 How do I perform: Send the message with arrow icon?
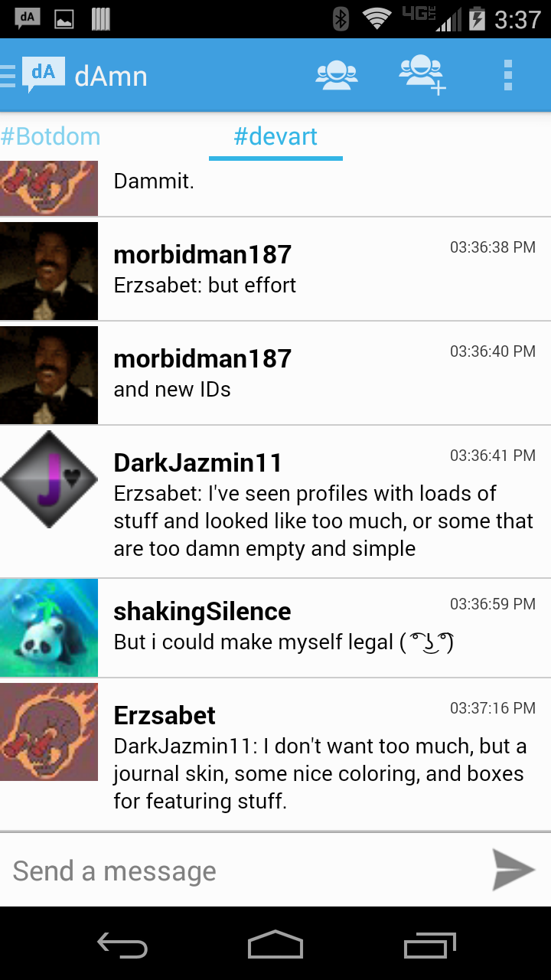pos(513,869)
